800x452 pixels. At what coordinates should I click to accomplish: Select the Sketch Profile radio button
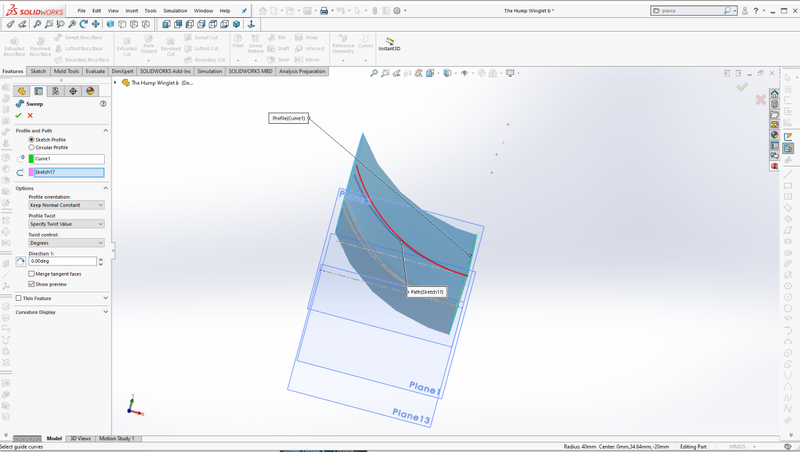32,140
